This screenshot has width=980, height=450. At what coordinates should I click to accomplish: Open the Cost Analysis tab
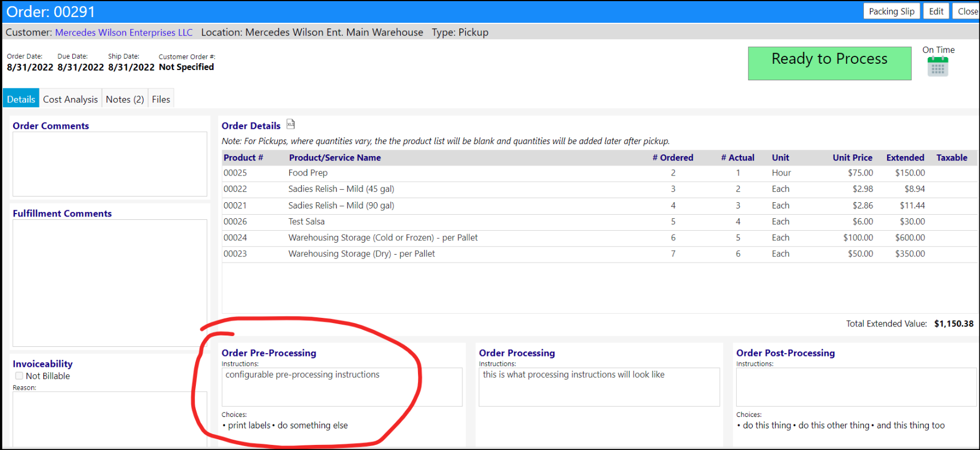(71, 99)
